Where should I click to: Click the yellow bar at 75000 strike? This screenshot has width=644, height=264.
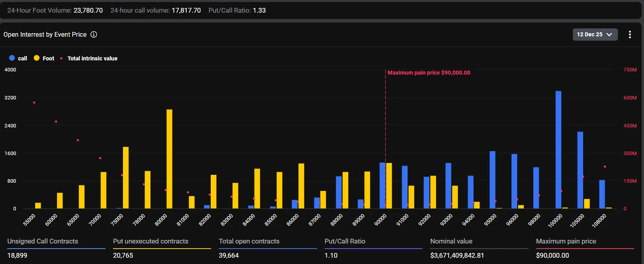tap(126, 178)
